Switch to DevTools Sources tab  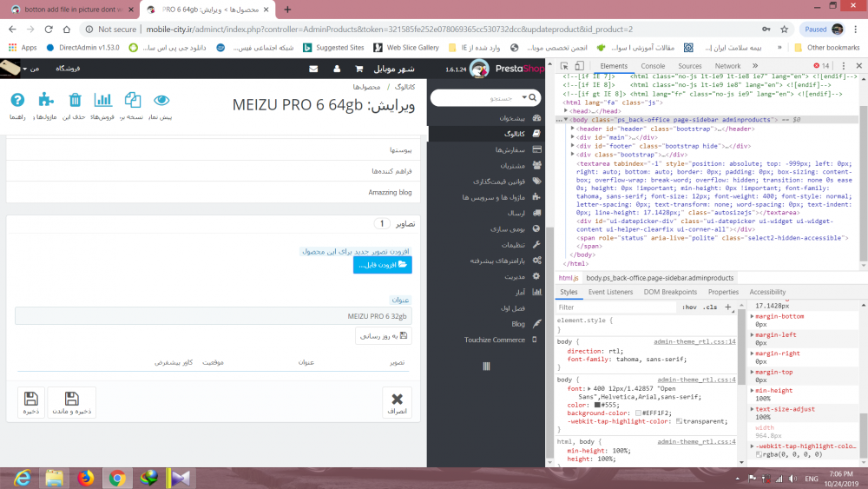click(x=690, y=66)
